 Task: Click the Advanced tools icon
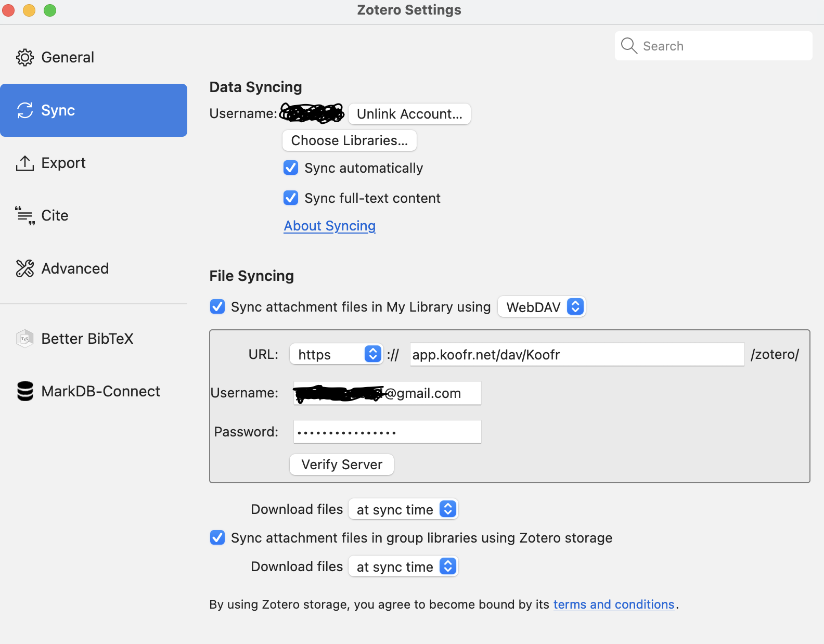25,268
